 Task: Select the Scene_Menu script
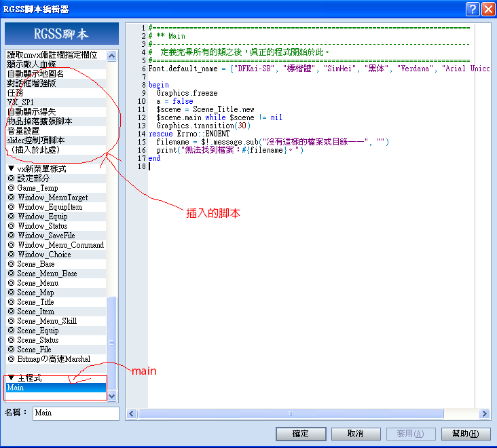[x=56, y=283]
